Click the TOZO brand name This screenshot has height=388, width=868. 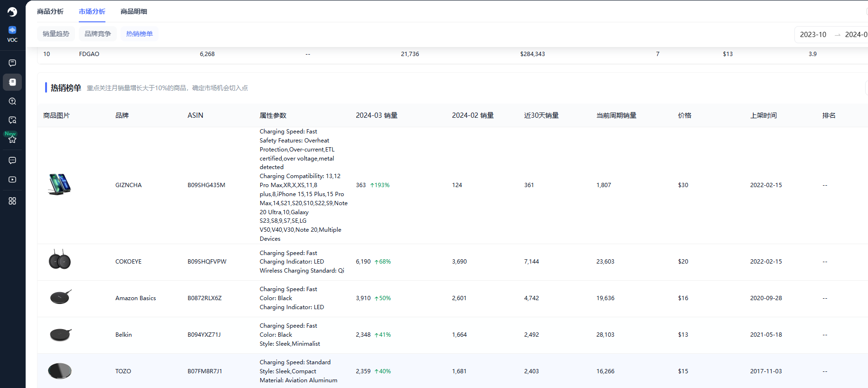coord(123,371)
